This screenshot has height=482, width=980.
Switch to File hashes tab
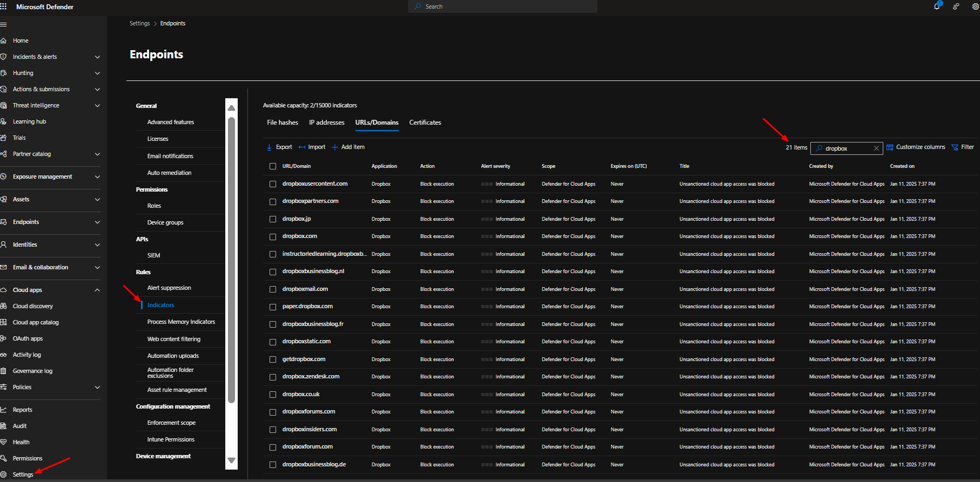coord(283,123)
